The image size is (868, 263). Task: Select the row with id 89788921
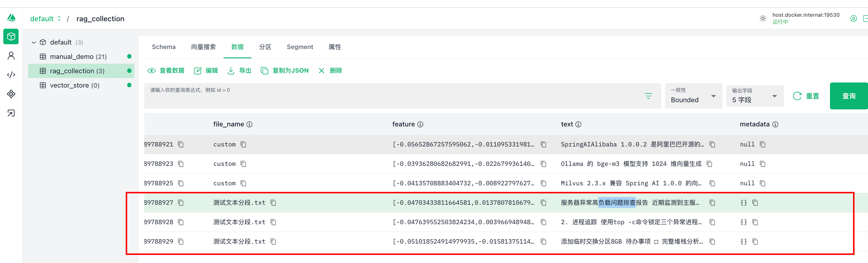click(x=506, y=145)
